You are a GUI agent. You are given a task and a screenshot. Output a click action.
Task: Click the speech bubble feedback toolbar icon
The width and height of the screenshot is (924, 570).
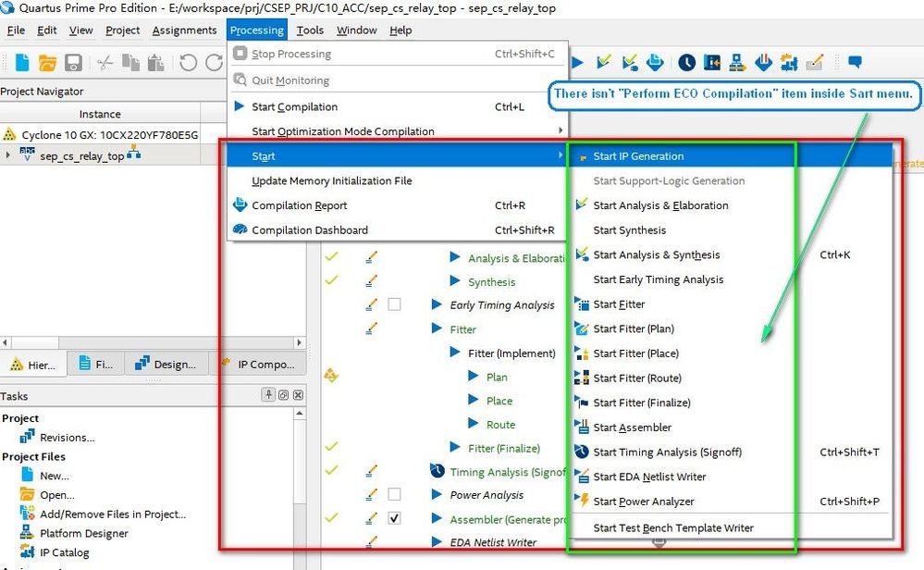coord(855,62)
